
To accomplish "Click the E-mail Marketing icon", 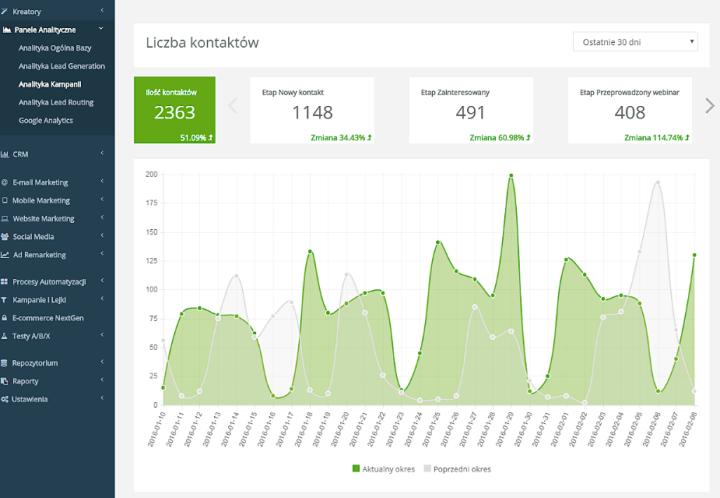I will click(5, 183).
